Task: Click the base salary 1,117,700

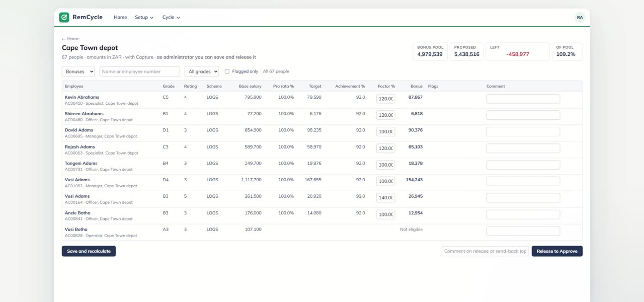Action: [x=251, y=180]
